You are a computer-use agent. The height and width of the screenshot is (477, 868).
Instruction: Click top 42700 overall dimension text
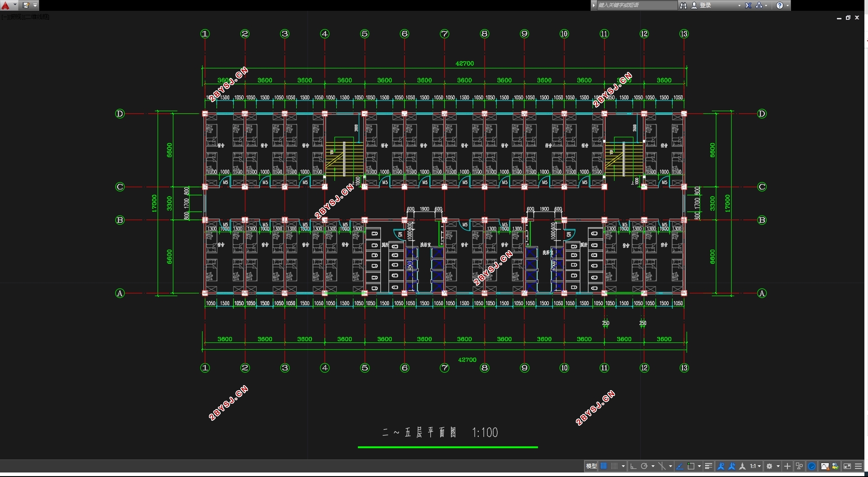[x=465, y=63]
